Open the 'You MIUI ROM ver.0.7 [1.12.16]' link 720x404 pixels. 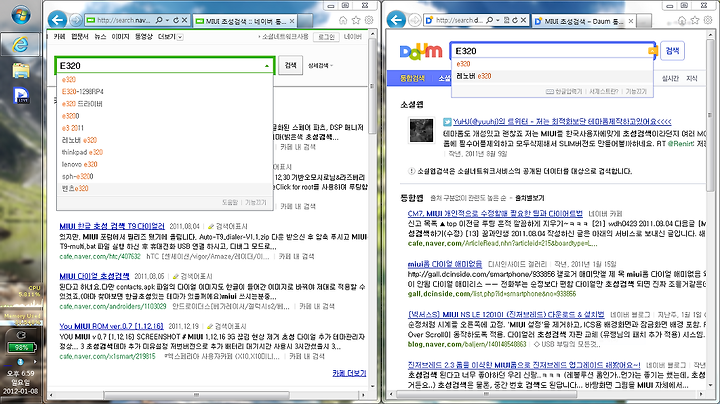111,326
